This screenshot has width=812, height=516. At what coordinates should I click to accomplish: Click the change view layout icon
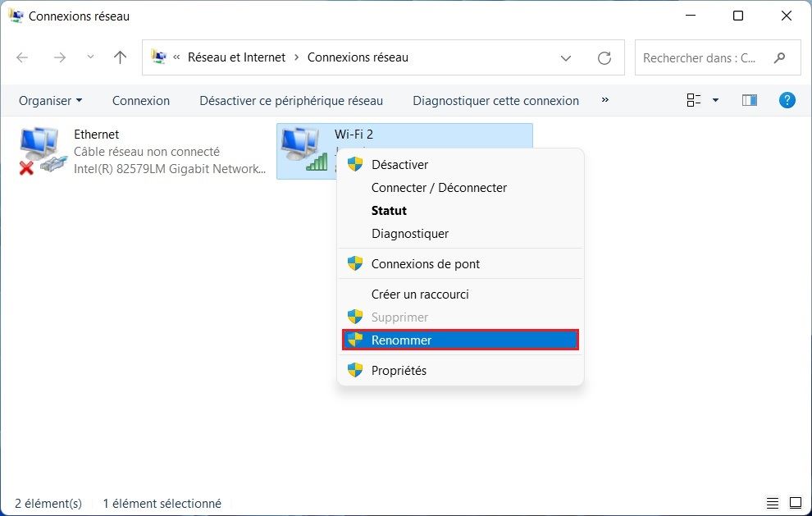coord(694,100)
